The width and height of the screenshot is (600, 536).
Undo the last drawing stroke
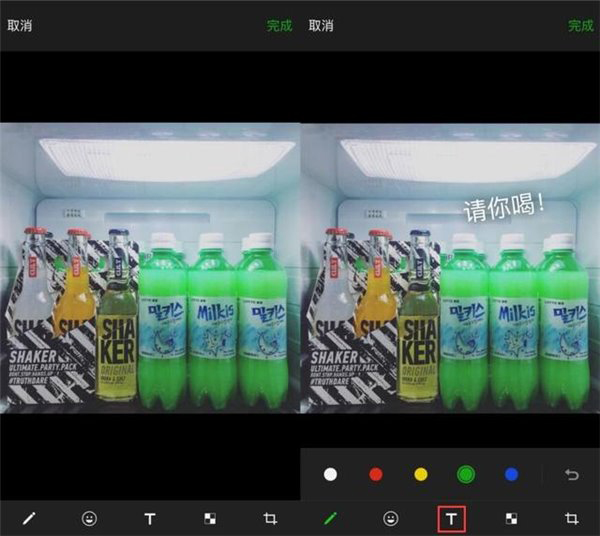point(572,475)
